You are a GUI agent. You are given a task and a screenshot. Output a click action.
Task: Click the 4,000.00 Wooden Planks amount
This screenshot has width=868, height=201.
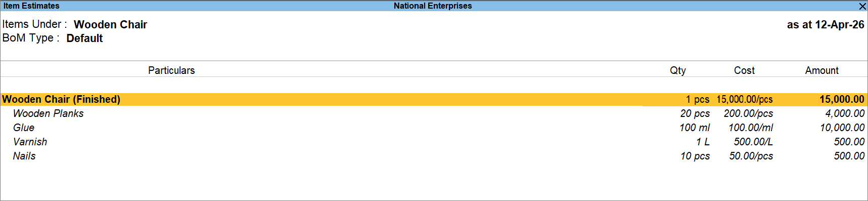845,113
